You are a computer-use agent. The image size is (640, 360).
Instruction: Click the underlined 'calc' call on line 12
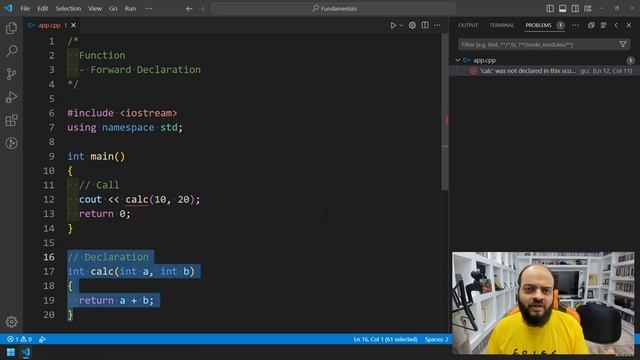[x=137, y=199]
